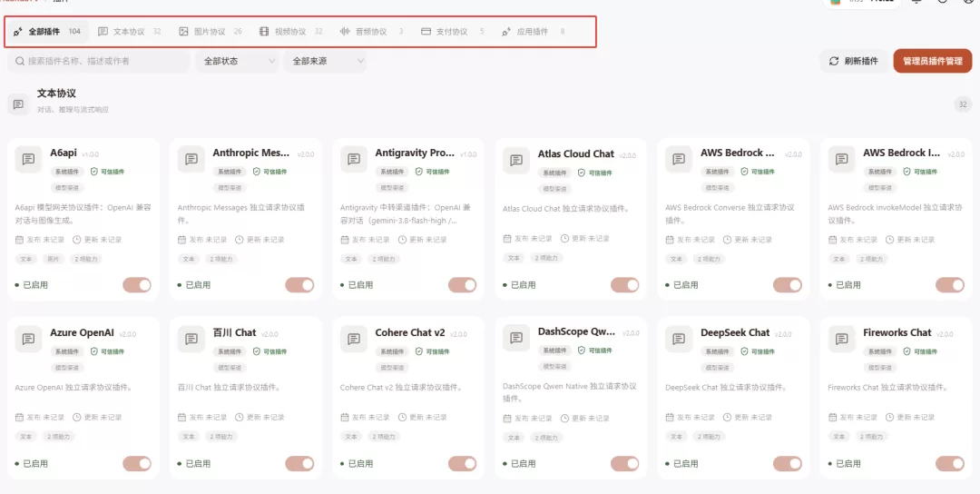Click the 对话、推理与流式响应 subtitle

(x=73, y=110)
